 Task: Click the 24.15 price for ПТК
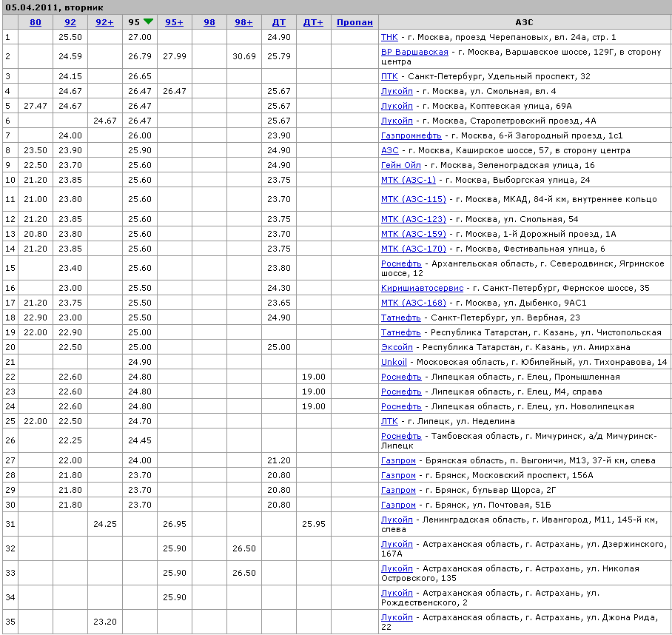tap(70, 76)
